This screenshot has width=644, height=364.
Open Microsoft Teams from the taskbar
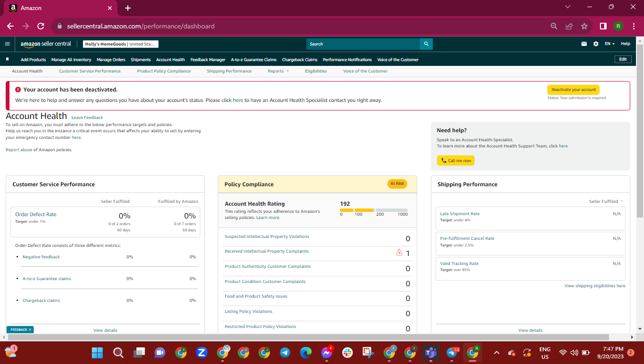(431, 353)
